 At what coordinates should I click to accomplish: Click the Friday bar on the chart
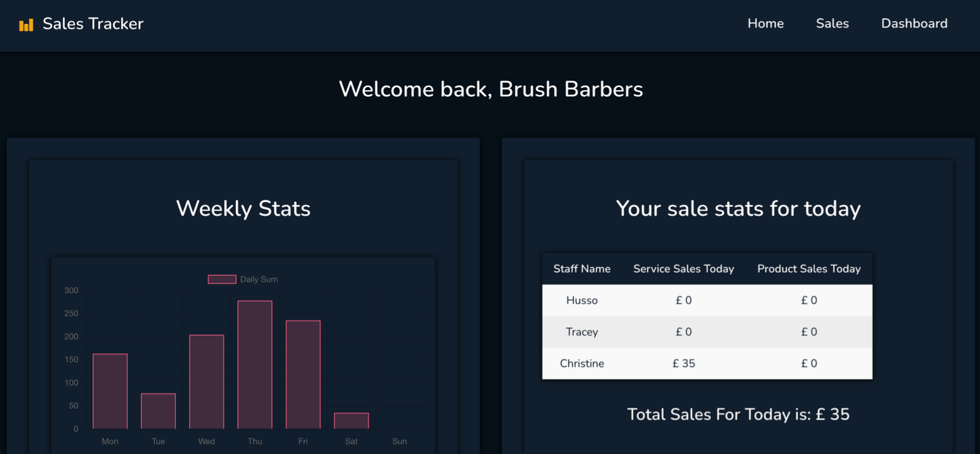[303, 375]
